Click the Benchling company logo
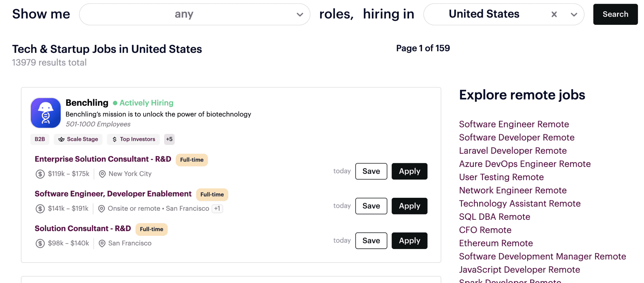The height and width of the screenshot is (283, 644). (x=46, y=113)
